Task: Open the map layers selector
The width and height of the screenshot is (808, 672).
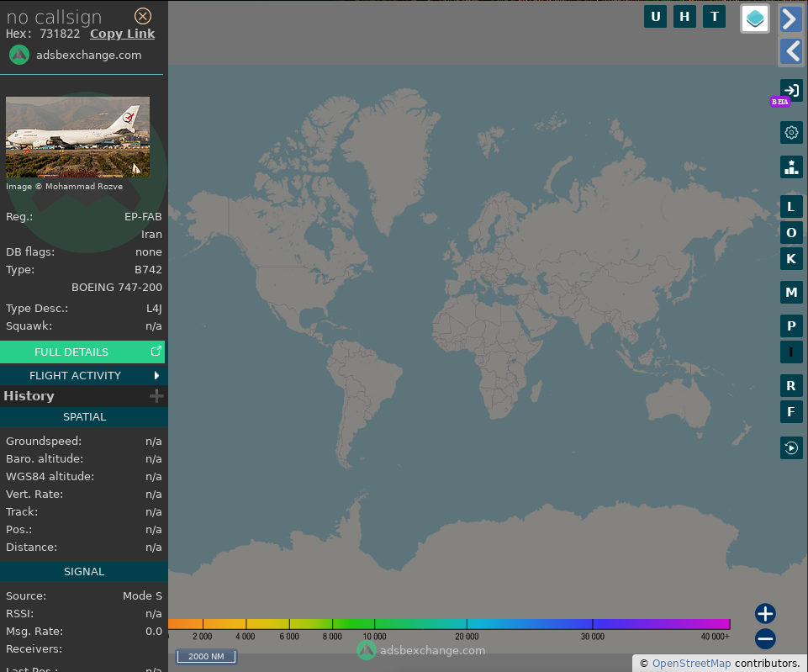Action: click(x=755, y=19)
